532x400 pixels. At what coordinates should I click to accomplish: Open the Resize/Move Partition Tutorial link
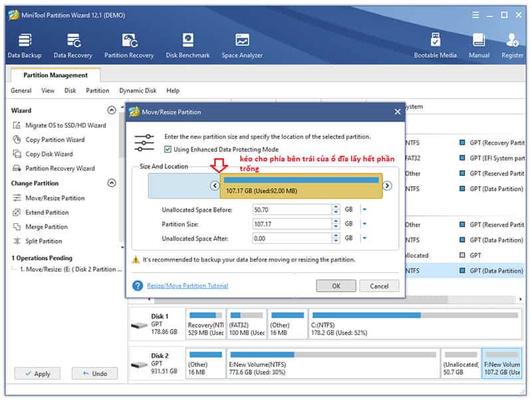coord(187,286)
